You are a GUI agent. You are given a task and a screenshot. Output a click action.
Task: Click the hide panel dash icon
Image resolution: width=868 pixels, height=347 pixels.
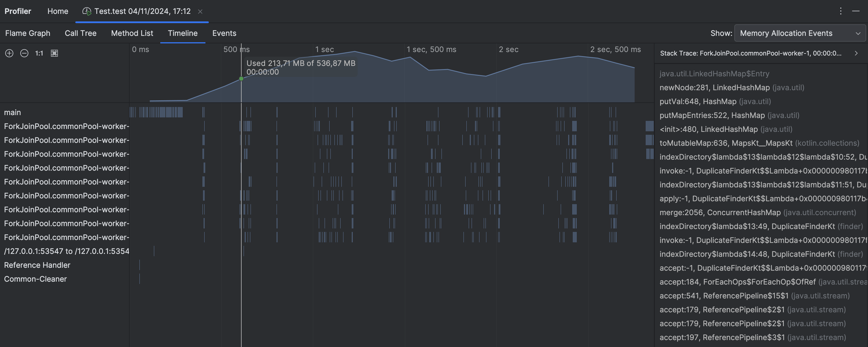(x=856, y=11)
